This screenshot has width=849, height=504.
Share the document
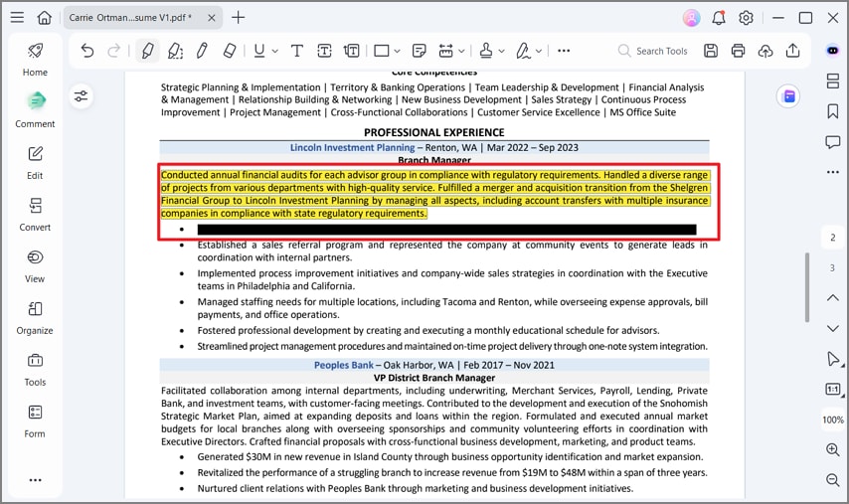click(x=792, y=51)
